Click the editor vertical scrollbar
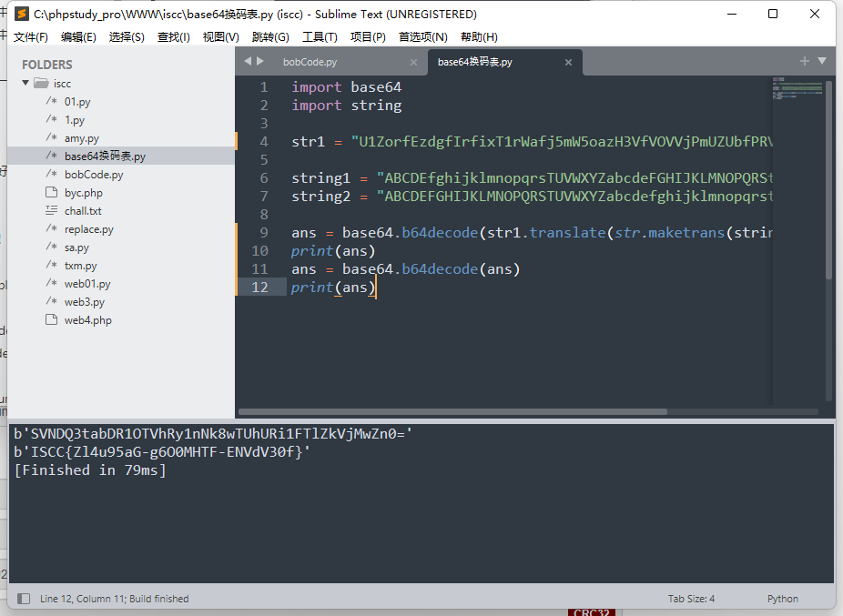The image size is (843, 616). click(829, 180)
